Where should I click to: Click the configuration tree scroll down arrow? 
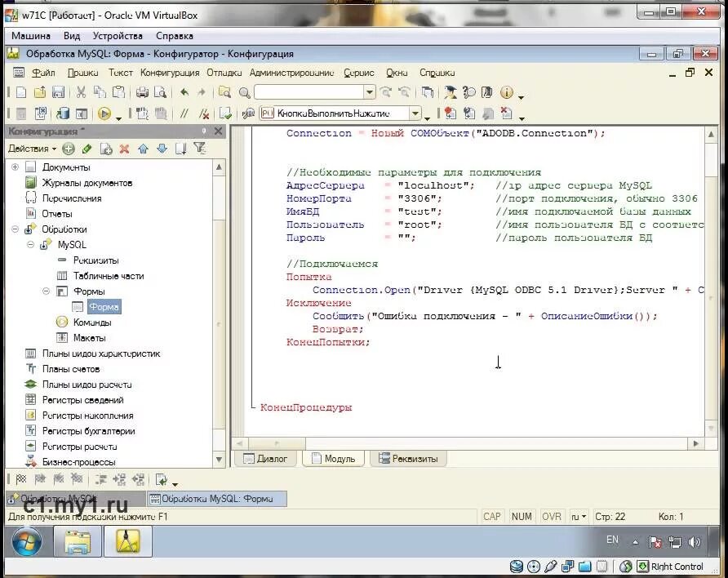point(220,460)
